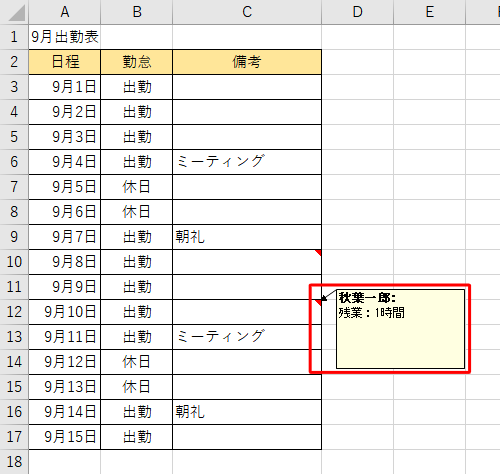Click 'ミーティング' in the 9月4日 row
The image size is (500, 474).
pyautogui.click(x=220, y=161)
